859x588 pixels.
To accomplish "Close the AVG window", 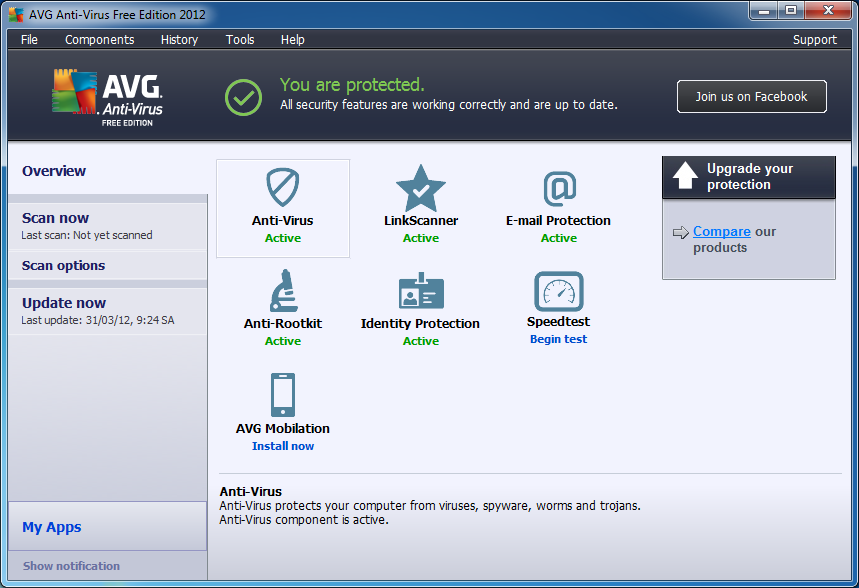I will 828,10.
